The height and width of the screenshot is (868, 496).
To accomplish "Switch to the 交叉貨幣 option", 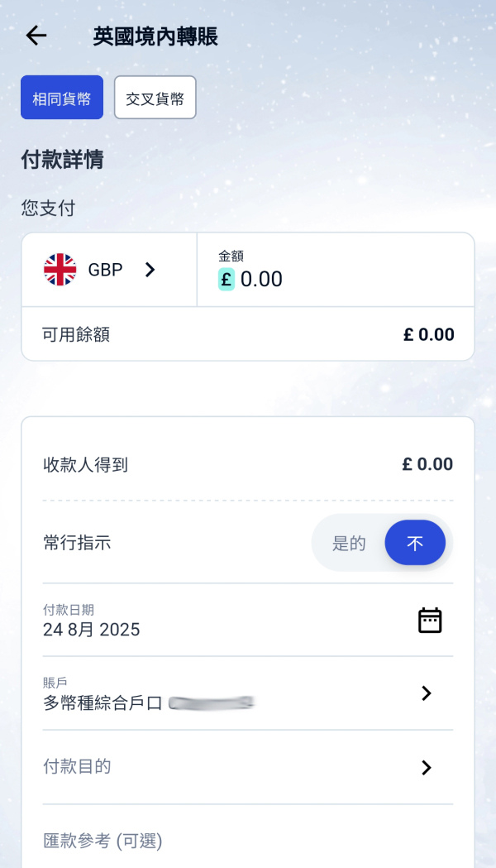I will [155, 97].
